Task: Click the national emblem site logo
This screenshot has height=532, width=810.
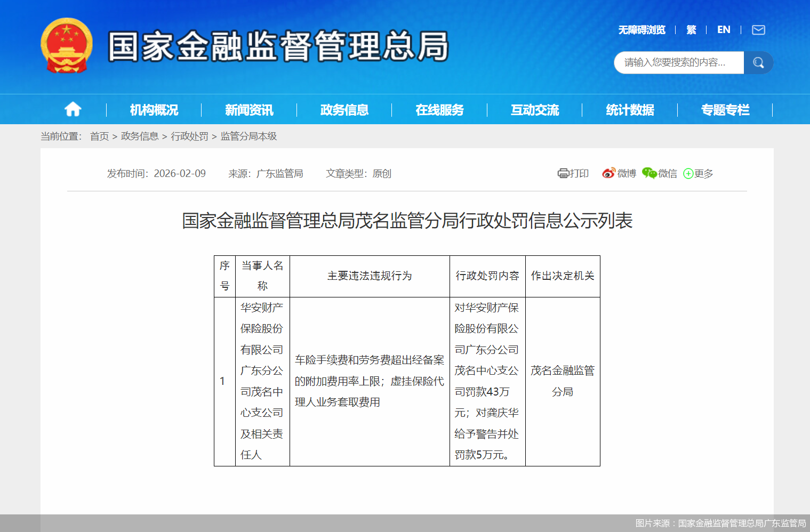Action: click(66, 45)
